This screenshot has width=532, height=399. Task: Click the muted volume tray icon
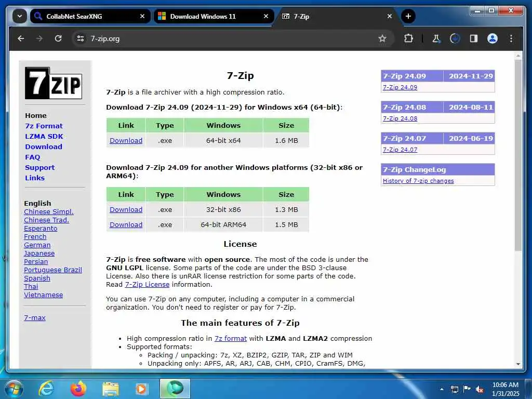[x=480, y=389]
